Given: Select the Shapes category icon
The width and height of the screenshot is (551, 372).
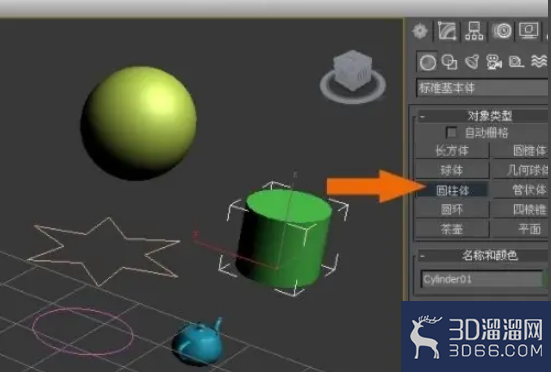Looking at the screenshot, I should [449, 62].
